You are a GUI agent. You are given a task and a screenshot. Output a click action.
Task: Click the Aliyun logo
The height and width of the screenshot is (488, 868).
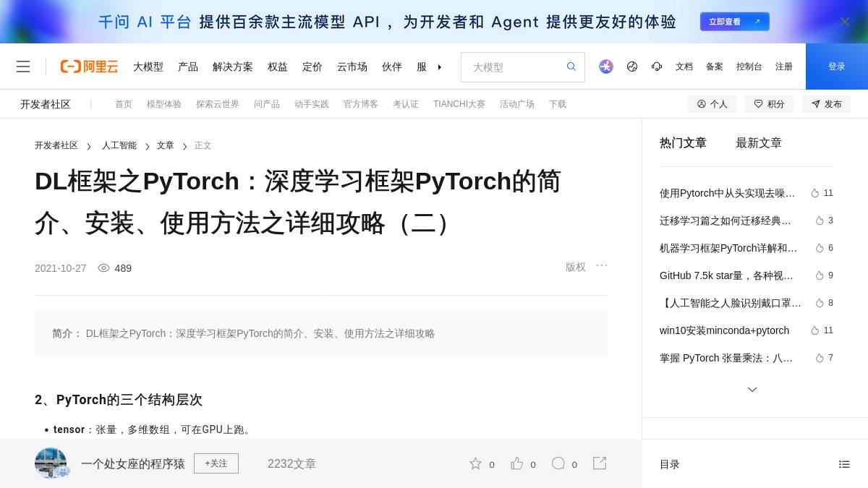(x=89, y=67)
